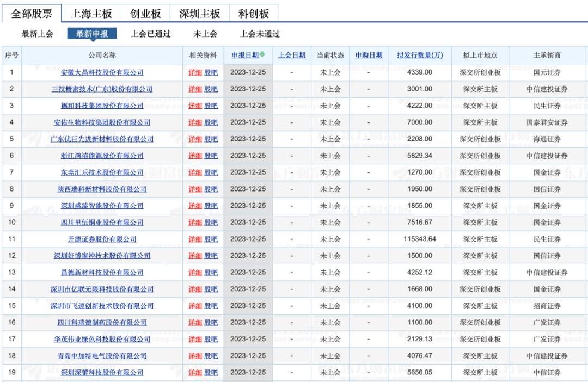
Task: Click 股吧 for 昌德新材科技
Action: coord(211,273)
